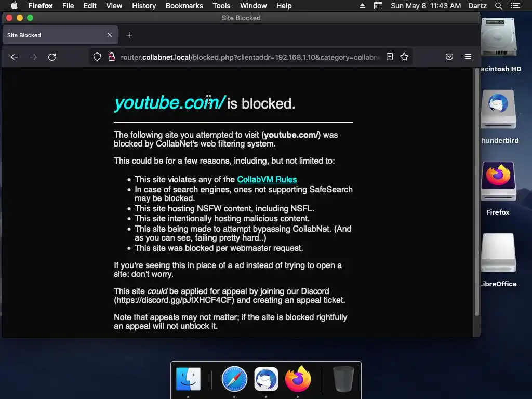Switch to Firefox in the Dock
The image size is (532, 399).
[298, 379]
